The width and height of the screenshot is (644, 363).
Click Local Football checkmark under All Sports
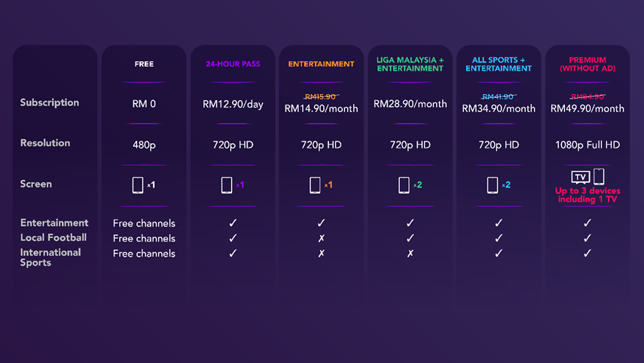click(x=499, y=238)
